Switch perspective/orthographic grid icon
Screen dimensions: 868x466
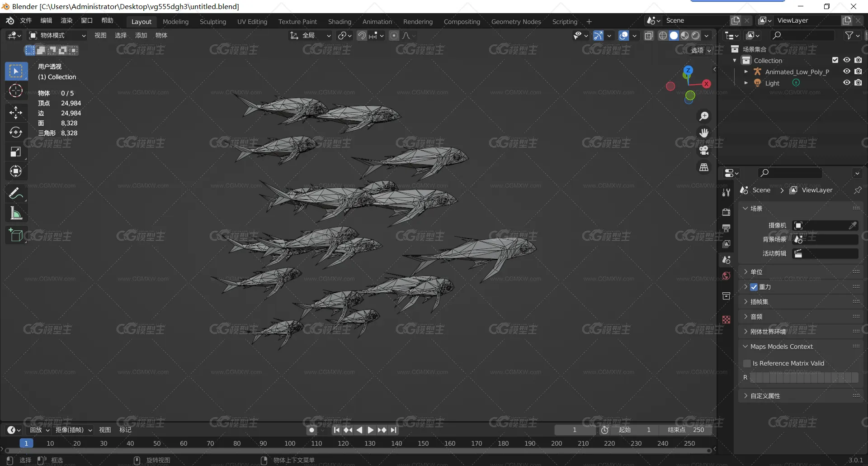[704, 167]
